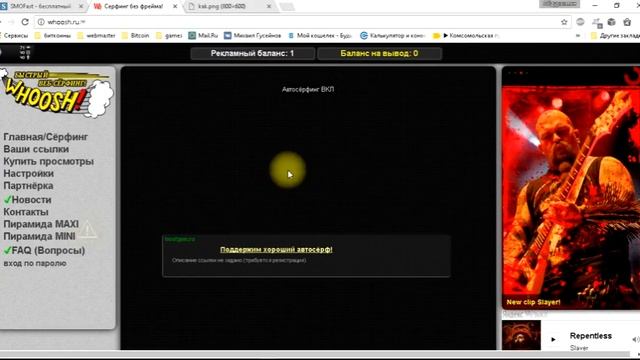Click the round gray extension icon after the star
This screenshot has height=360, width=640.
click(580, 22)
